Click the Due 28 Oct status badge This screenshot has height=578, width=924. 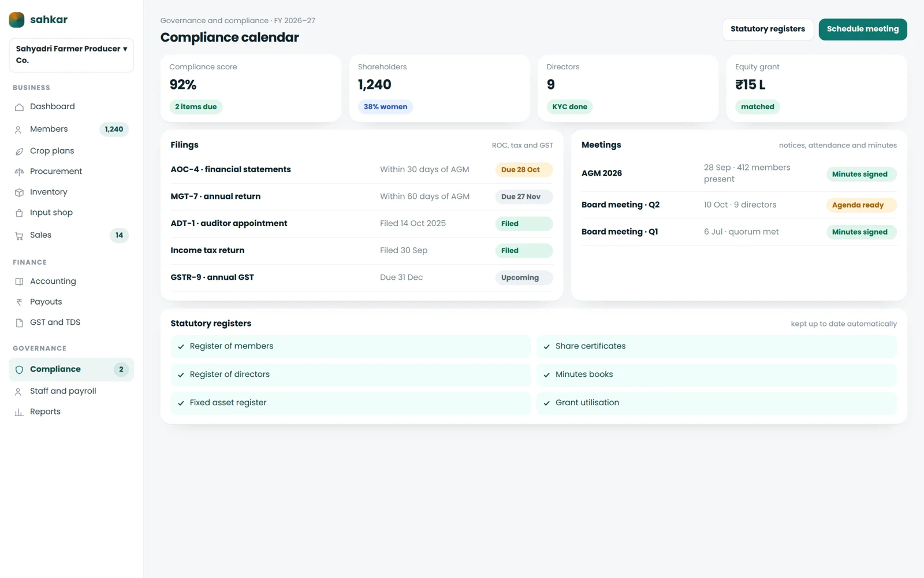click(524, 170)
